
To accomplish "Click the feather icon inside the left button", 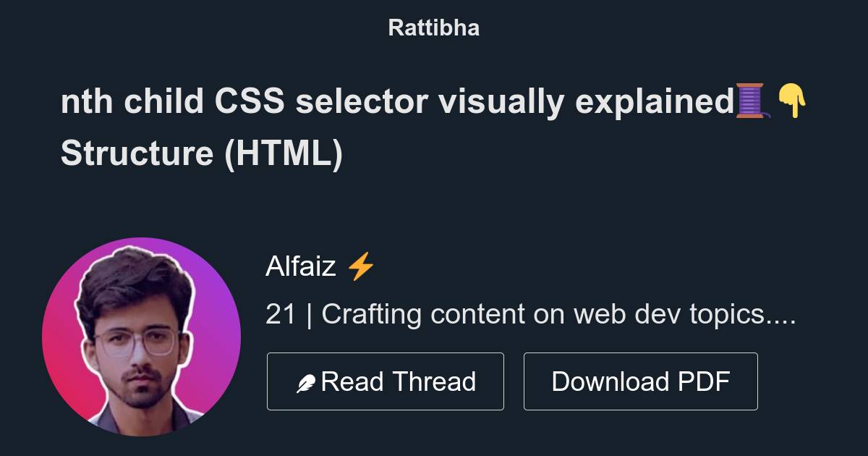I will [307, 381].
